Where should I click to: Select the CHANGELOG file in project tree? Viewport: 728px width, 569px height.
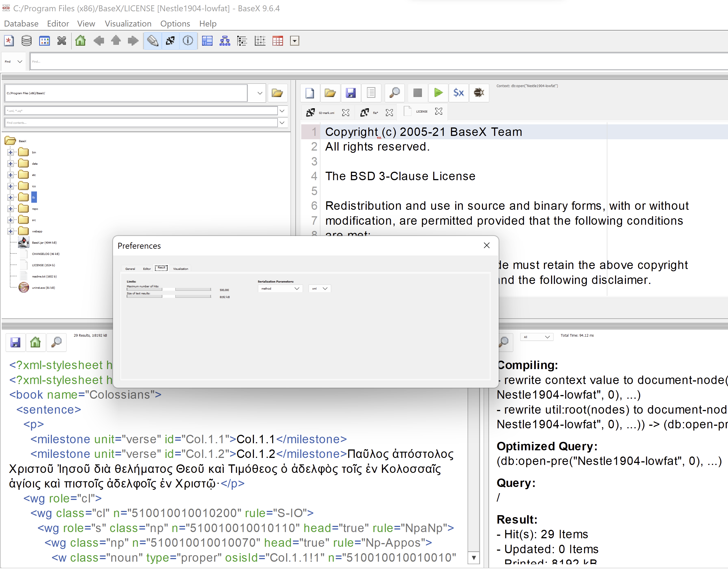pyautogui.click(x=46, y=254)
